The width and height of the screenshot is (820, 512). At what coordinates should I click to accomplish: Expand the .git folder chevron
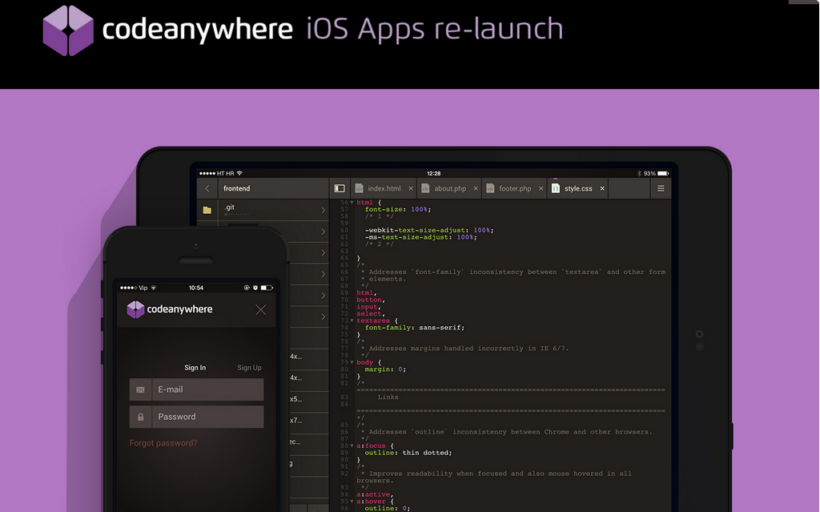point(323,210)
